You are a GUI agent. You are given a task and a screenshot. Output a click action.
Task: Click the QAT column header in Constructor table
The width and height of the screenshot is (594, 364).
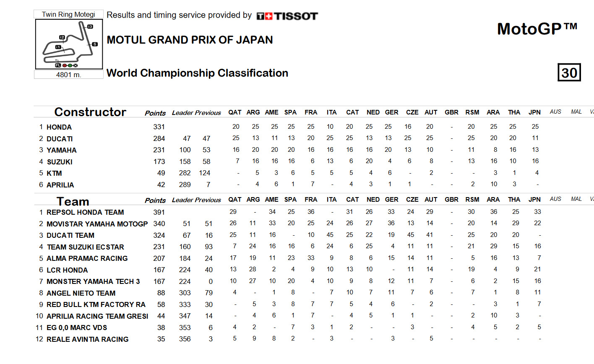coord(235,112)
